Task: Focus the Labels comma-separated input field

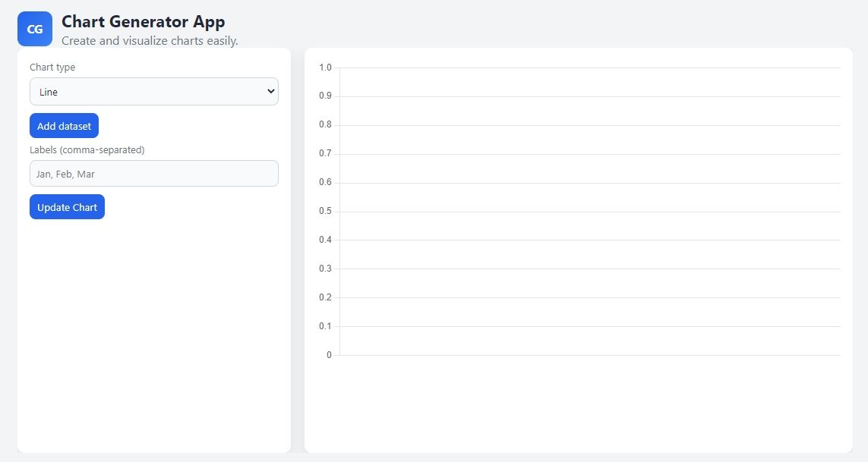Action: coord(154,174)
